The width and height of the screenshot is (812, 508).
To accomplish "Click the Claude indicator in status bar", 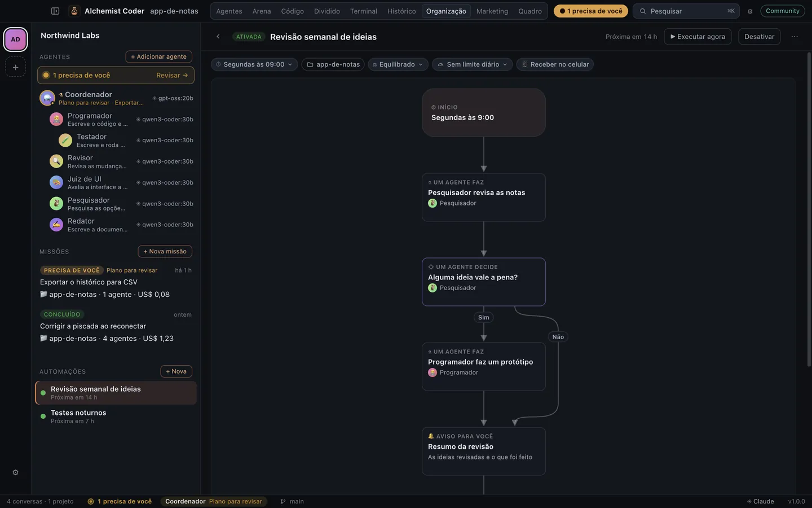I will point(760,501).
